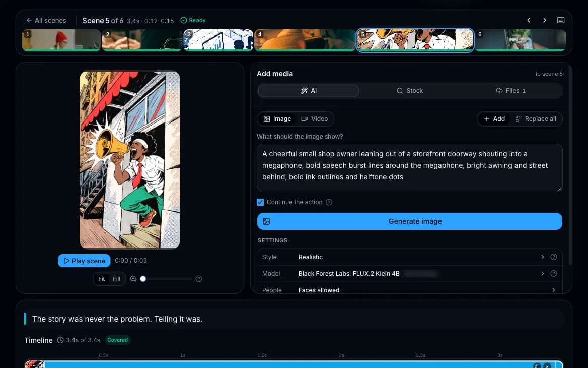Play the scene

click(85, 261)
